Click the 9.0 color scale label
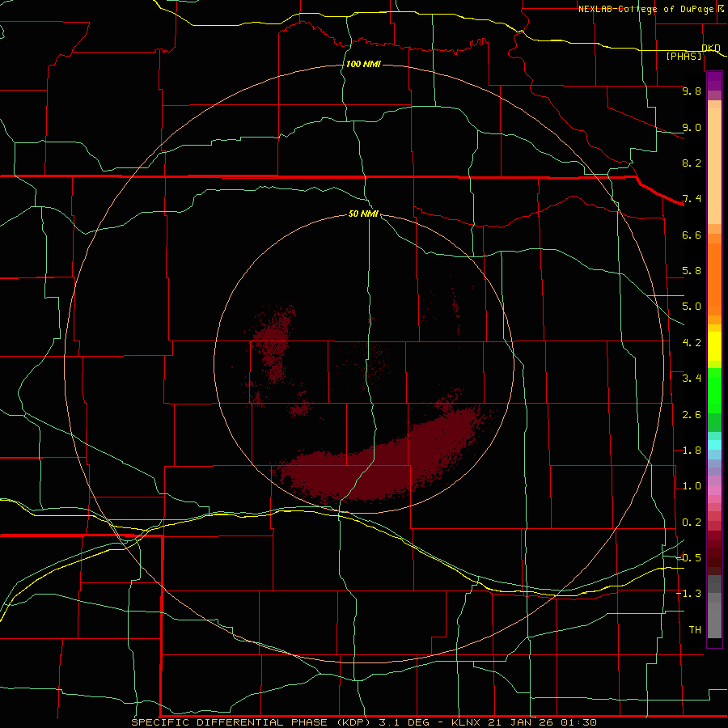 pyautogui.click(x=692, y=127)
